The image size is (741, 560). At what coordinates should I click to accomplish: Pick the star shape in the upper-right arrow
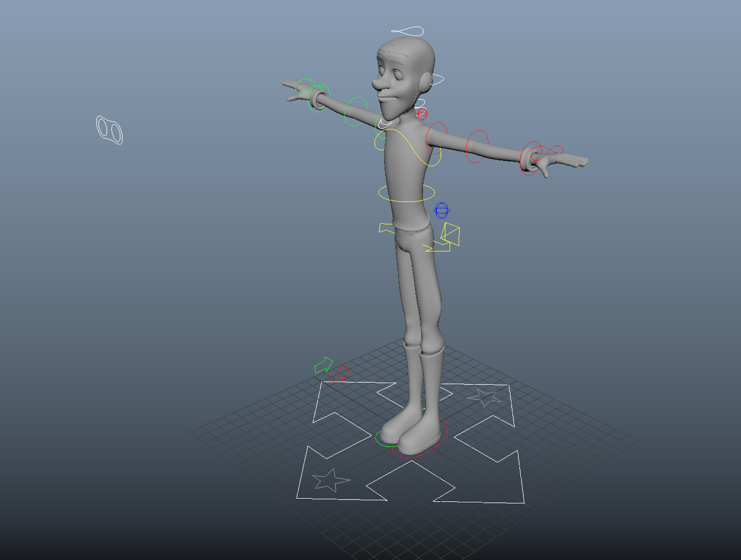(484, 397)
